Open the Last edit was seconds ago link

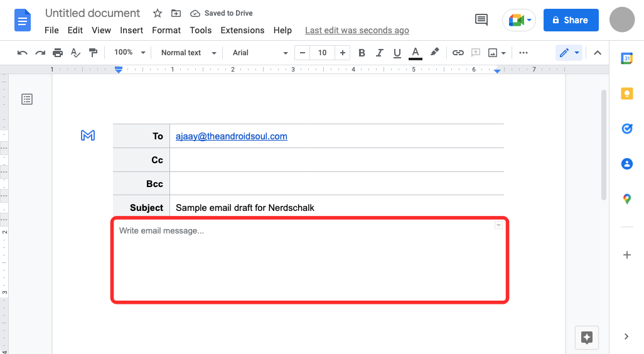coord(357,30)
